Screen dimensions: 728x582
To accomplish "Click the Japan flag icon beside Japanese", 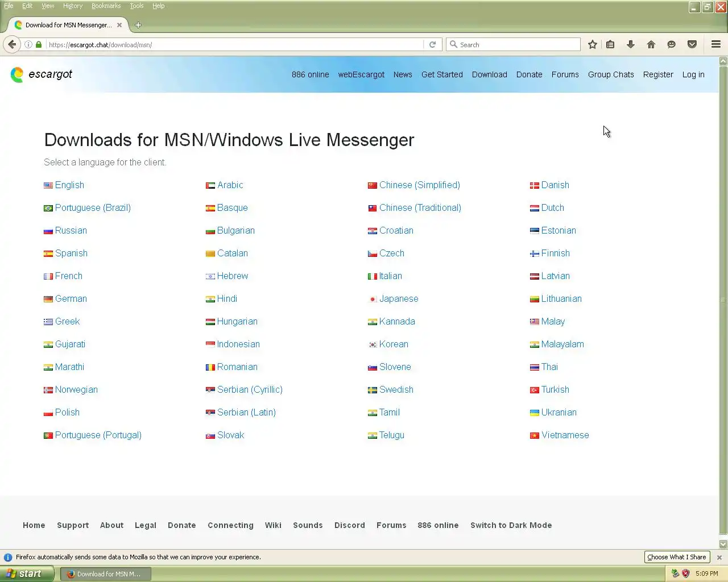I will (x=373, y=299).
